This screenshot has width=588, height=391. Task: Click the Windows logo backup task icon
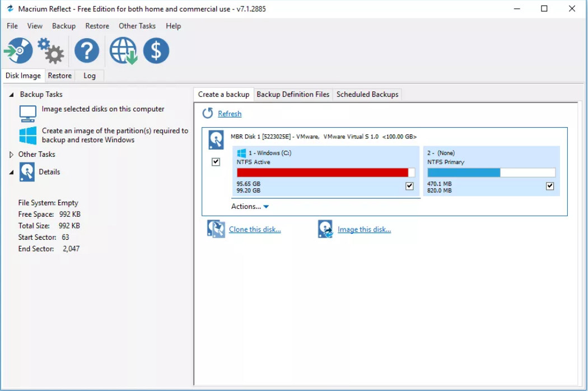(x=28, y=136)
